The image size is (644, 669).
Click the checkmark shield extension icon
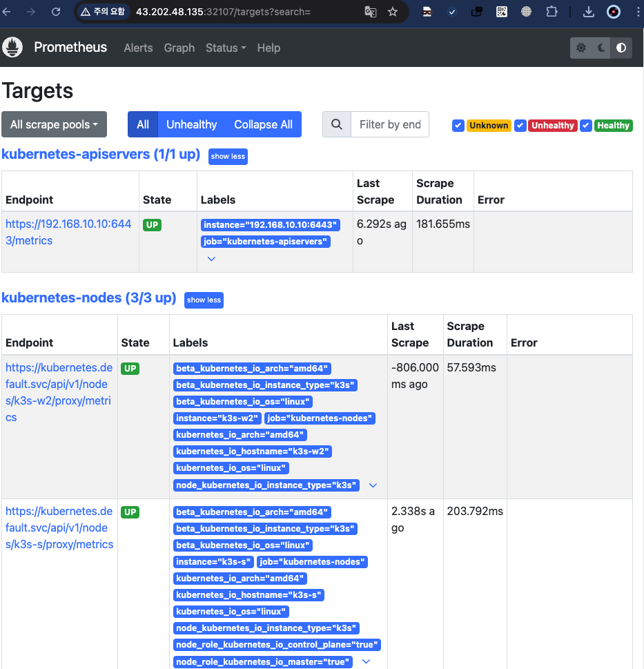pos(452,12)
